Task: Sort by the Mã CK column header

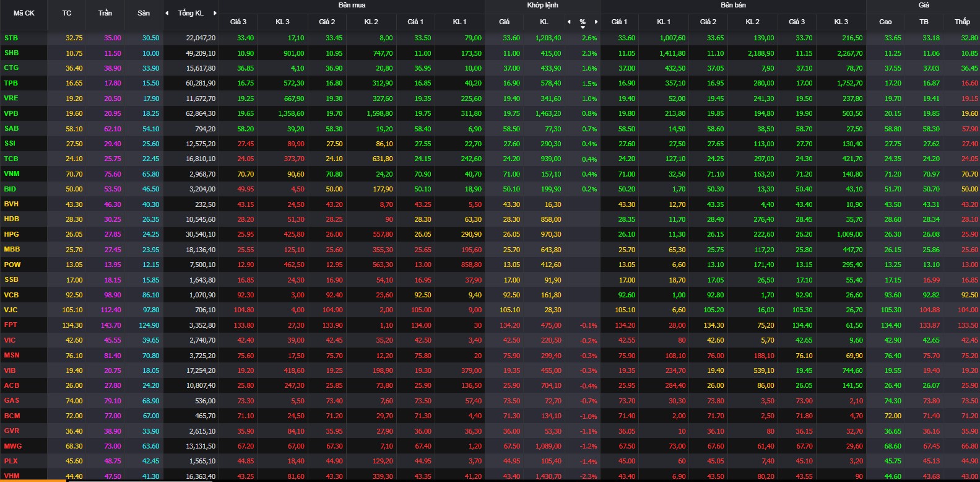Action: pyautogui.click(x=24, y=13)
